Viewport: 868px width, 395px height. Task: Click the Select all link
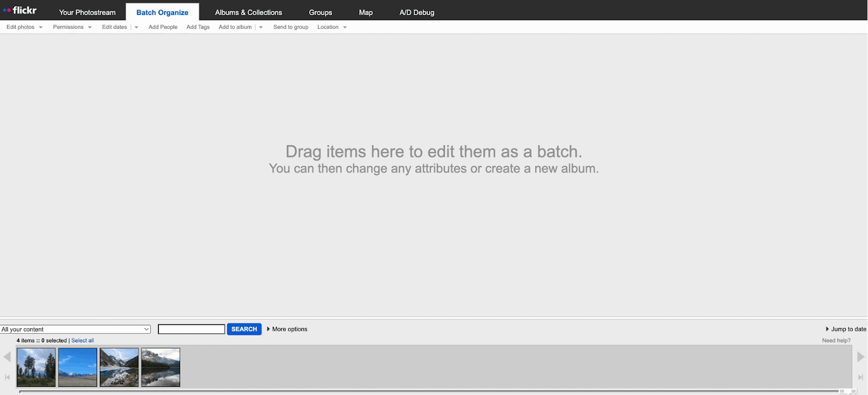(x=82, y=341)
